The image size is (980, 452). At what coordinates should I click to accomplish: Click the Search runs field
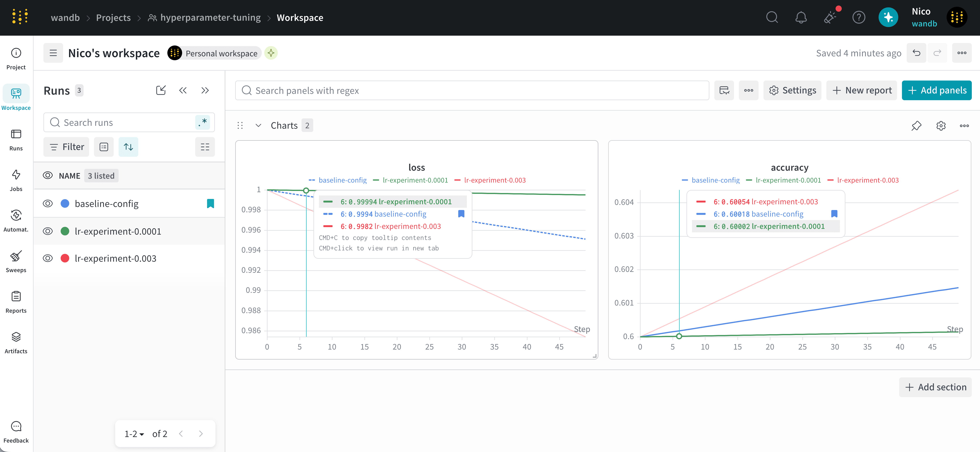tap(129, 122)
